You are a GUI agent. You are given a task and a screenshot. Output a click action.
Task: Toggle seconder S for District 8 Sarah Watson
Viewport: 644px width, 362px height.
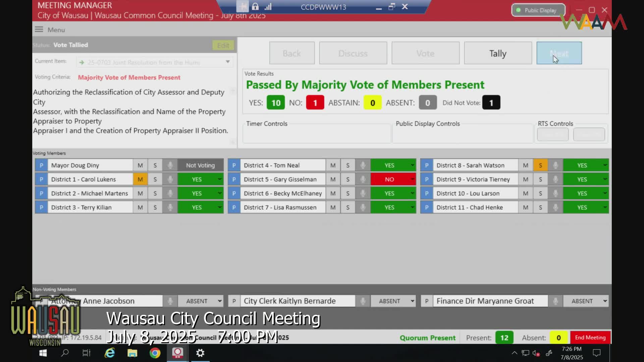tap(540, 165)
